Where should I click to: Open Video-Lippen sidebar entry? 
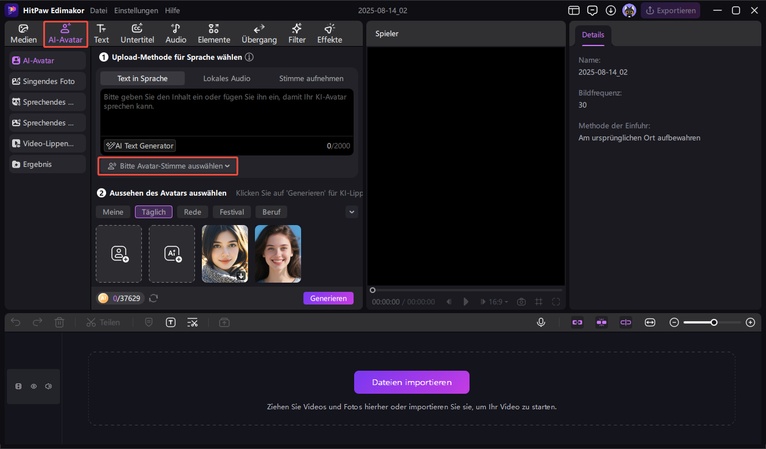coord(47,144)
